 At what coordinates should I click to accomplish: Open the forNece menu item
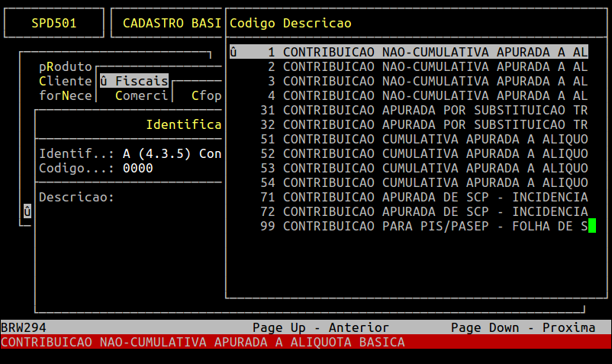65,95
